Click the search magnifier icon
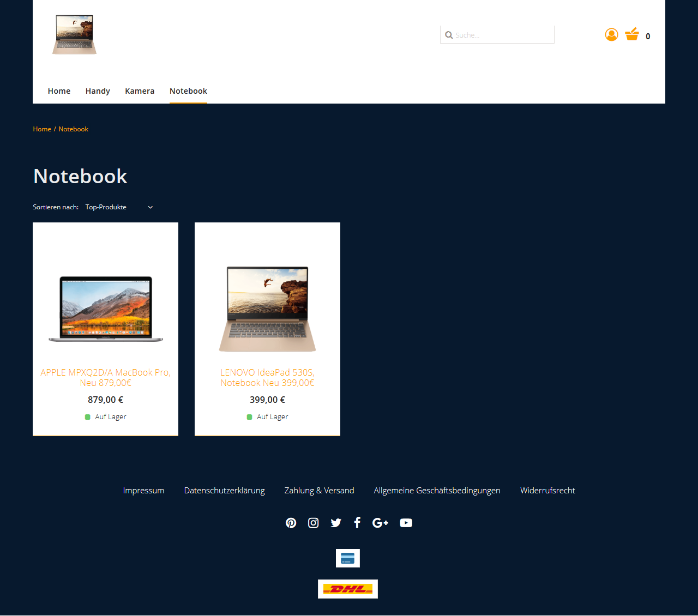Screen dimensions: 698x616 coord(449,35)
